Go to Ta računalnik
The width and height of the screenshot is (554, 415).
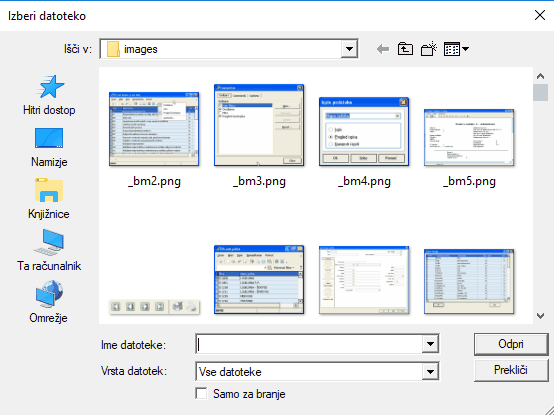[x=49, y=251]
